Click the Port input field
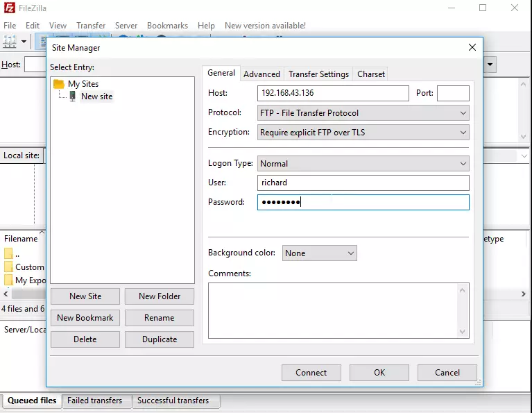This screenshot has width=532, height=413. pyautogui.click(x=453, y=93)
